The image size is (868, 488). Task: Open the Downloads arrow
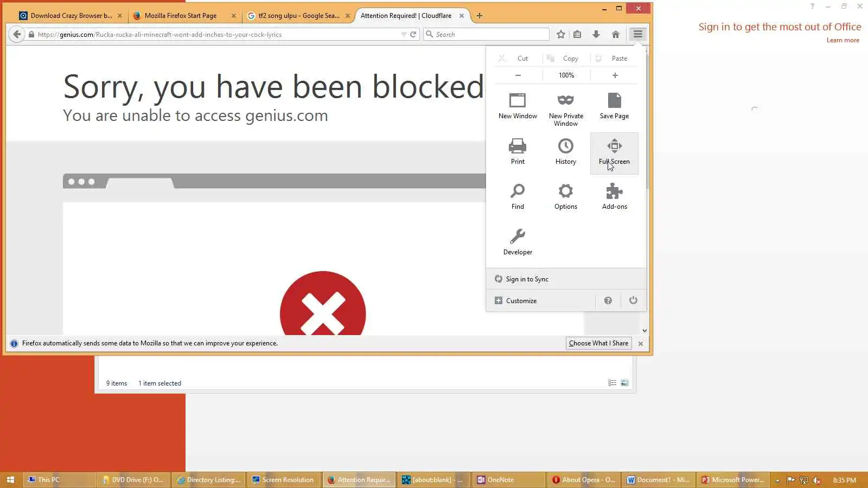[x=596, y=34]
